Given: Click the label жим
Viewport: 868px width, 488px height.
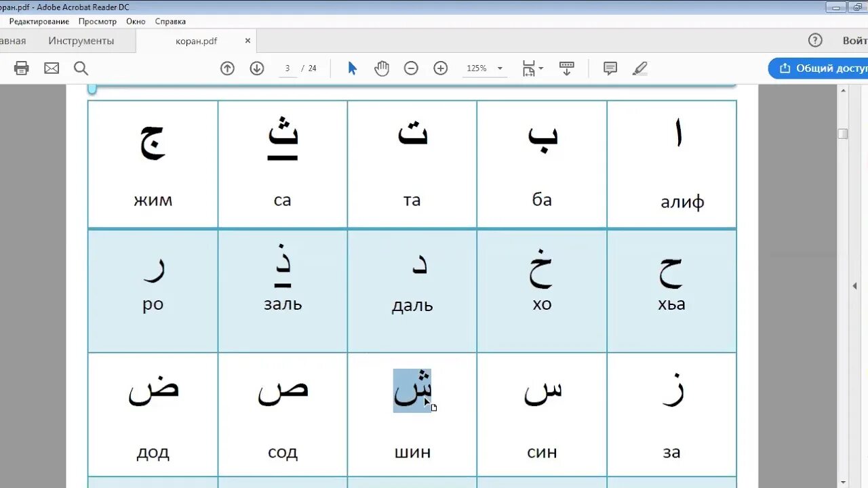Looking at the screenshot, I should tap(153, 200).
